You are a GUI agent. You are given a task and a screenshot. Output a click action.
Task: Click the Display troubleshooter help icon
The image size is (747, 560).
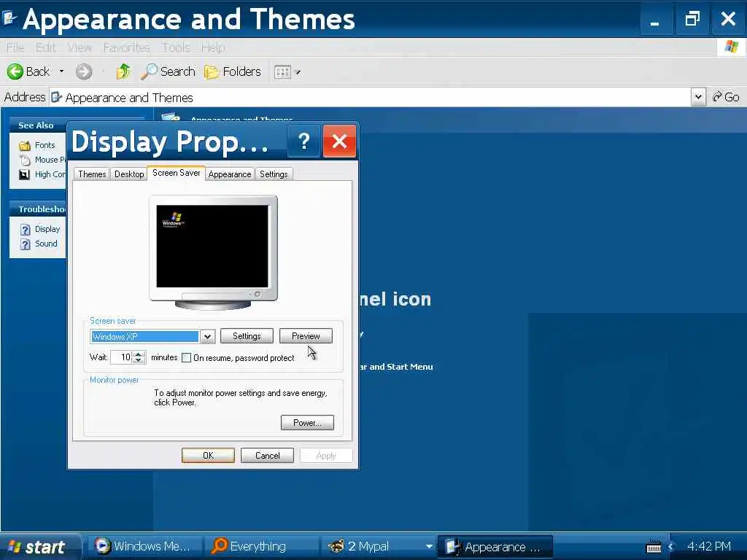pos(26,230)
